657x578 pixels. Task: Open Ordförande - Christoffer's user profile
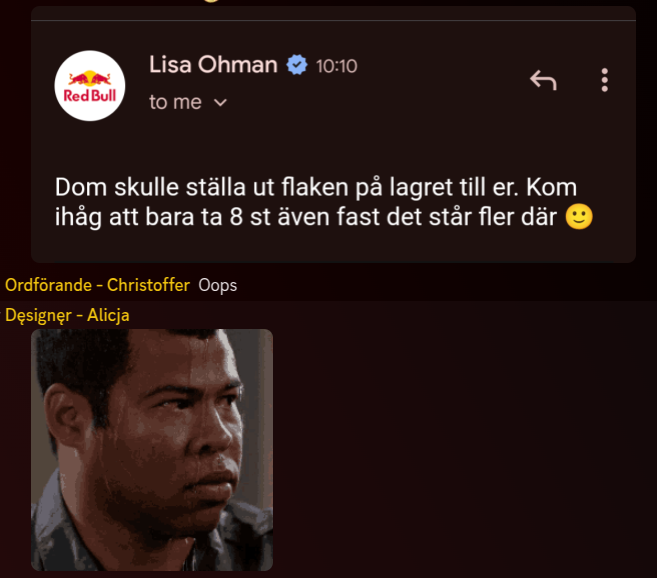click(x=97, y=285)
